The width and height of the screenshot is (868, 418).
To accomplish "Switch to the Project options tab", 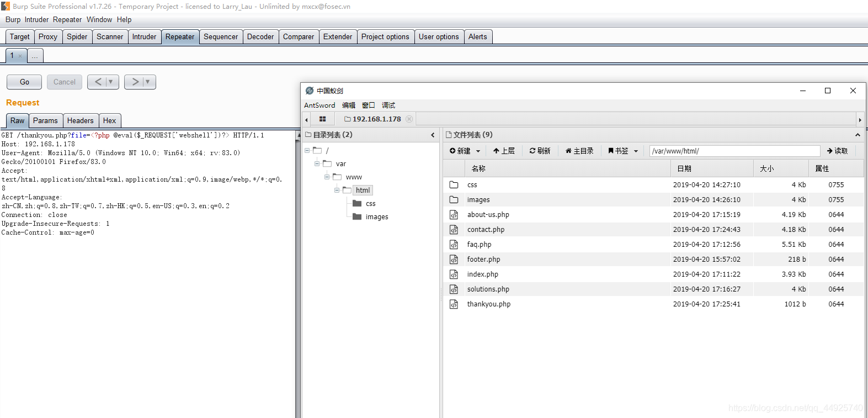I will coord(385,37).
